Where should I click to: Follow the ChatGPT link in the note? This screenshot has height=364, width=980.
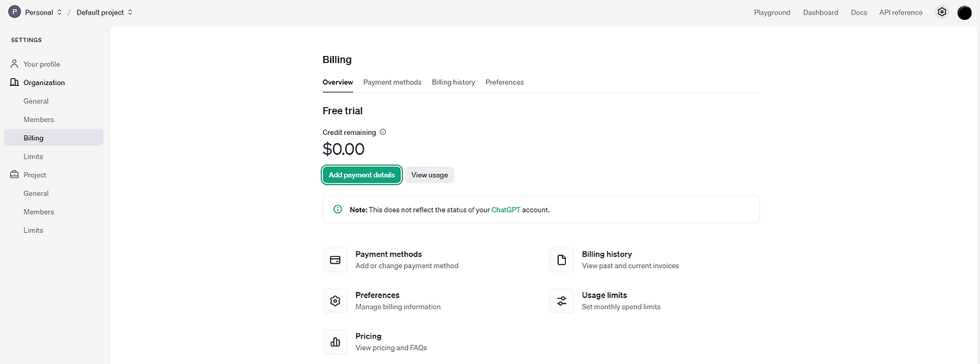click(x=505, y=209)
